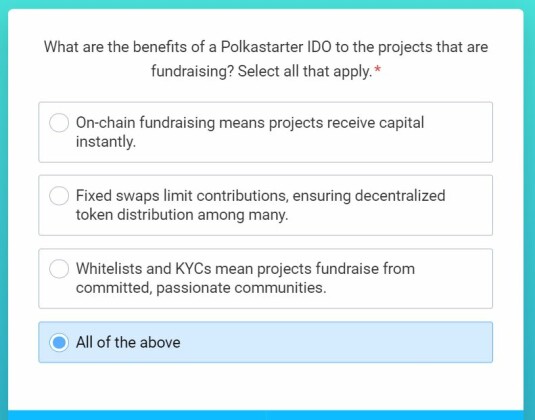
Task: Click the "Fixed swaps limit contributions" label text
Action: [182, 196]
